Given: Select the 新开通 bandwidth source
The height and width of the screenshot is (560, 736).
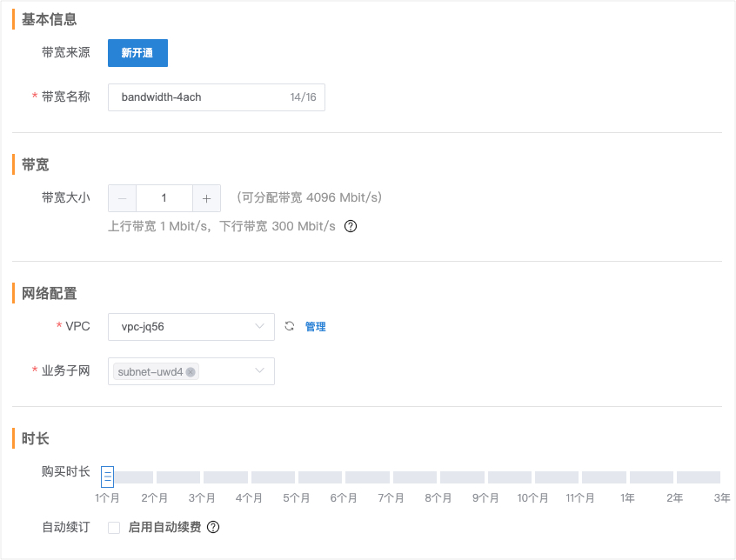Looking at the screenshot, I should point(137,53).
